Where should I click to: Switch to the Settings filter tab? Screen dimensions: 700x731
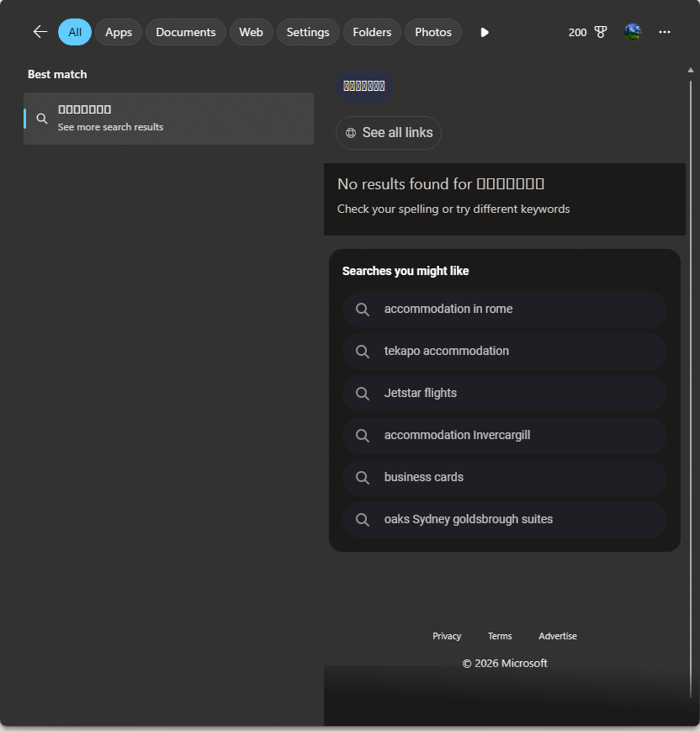coord(308,32)
